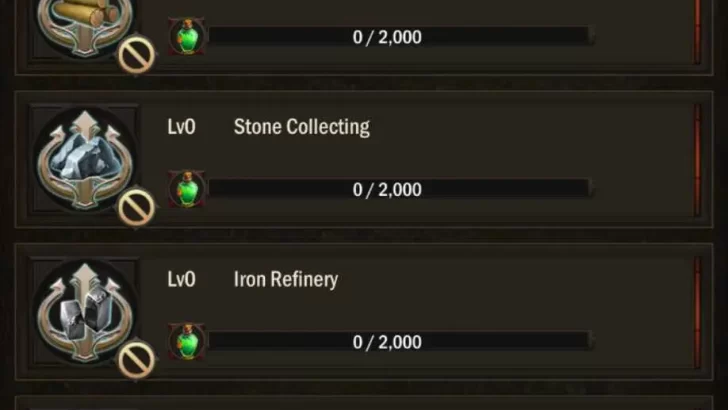Select Lv0 label of Stone Collecting

[x=181, y=127]
